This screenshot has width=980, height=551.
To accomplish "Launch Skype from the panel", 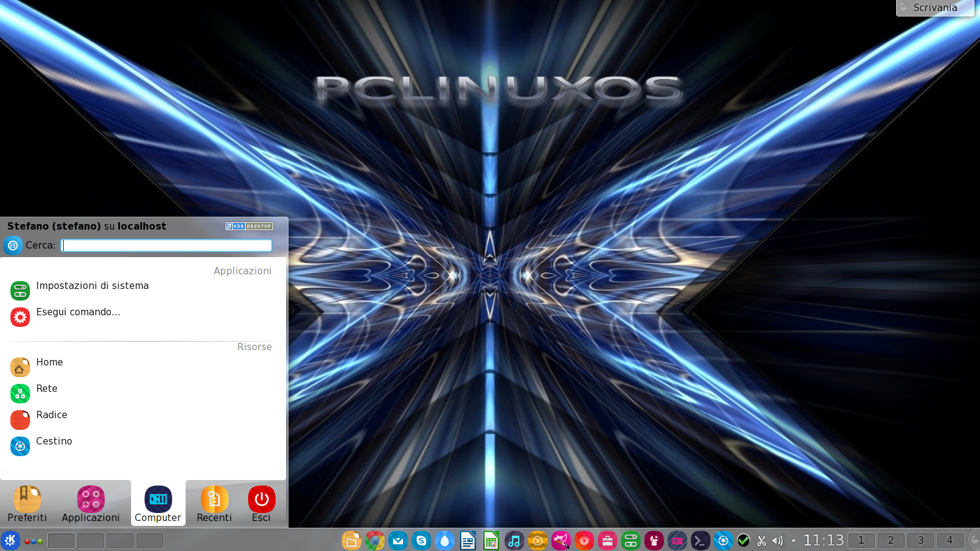I will pos(421,541).
